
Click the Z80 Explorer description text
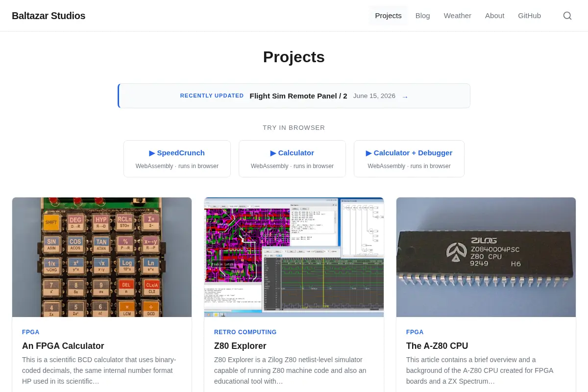290,370
